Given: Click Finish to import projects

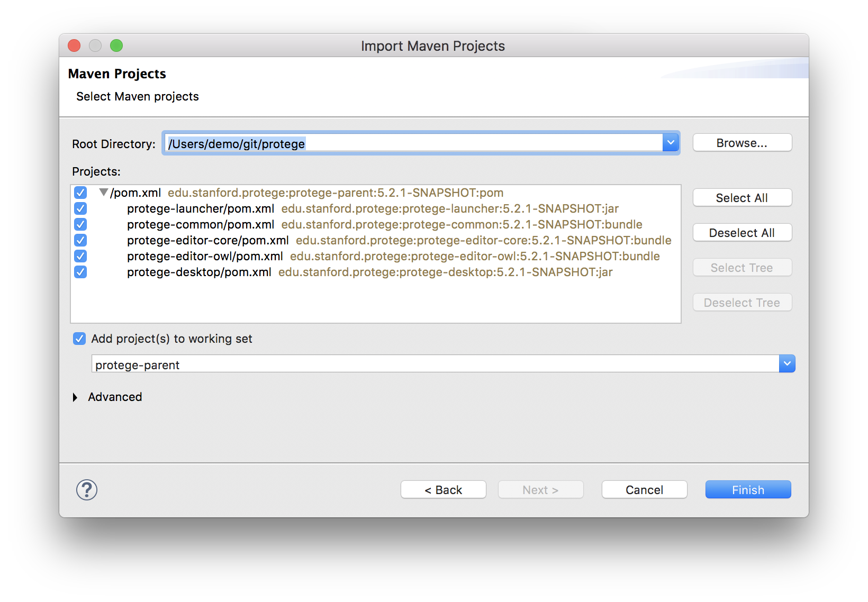Looking at the screenshot, I should (x=748, y=490).
